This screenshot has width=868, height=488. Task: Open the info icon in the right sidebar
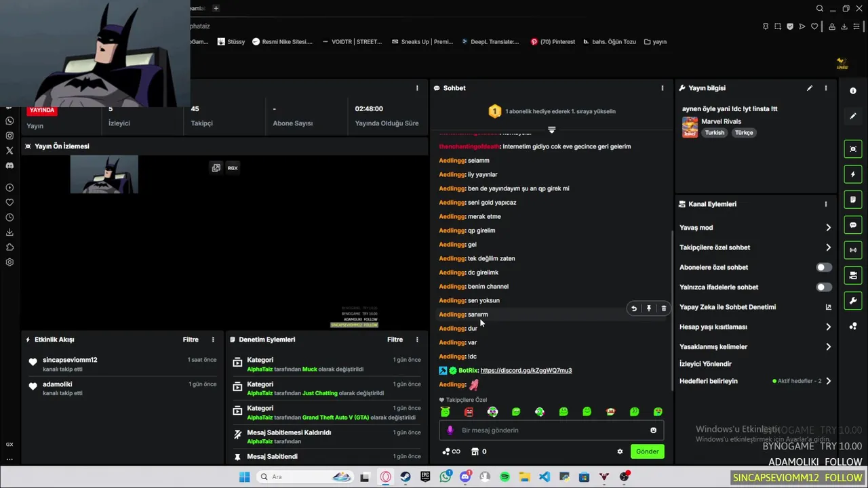pyautogui.click(x=853, y=91)
